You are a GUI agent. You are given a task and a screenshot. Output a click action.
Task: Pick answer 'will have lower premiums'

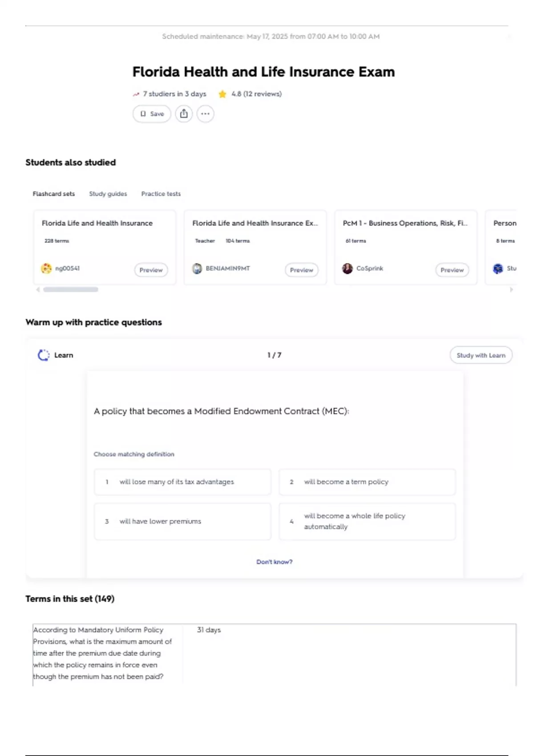(x=182, y=521)
